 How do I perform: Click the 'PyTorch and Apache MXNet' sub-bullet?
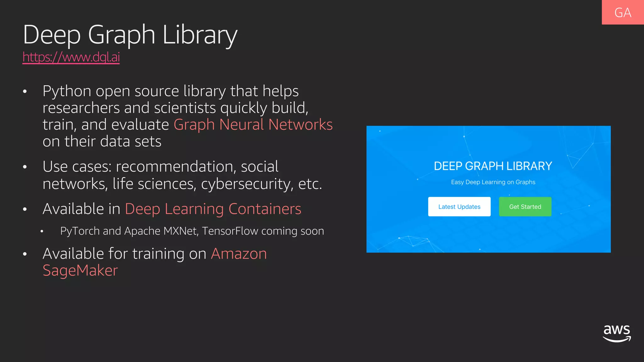coord(192,231)
